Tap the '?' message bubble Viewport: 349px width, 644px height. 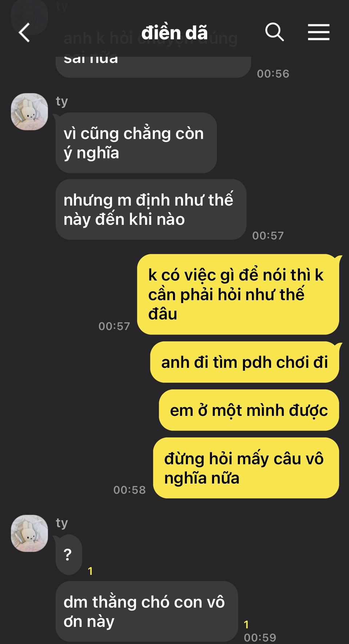click(69, 554)
